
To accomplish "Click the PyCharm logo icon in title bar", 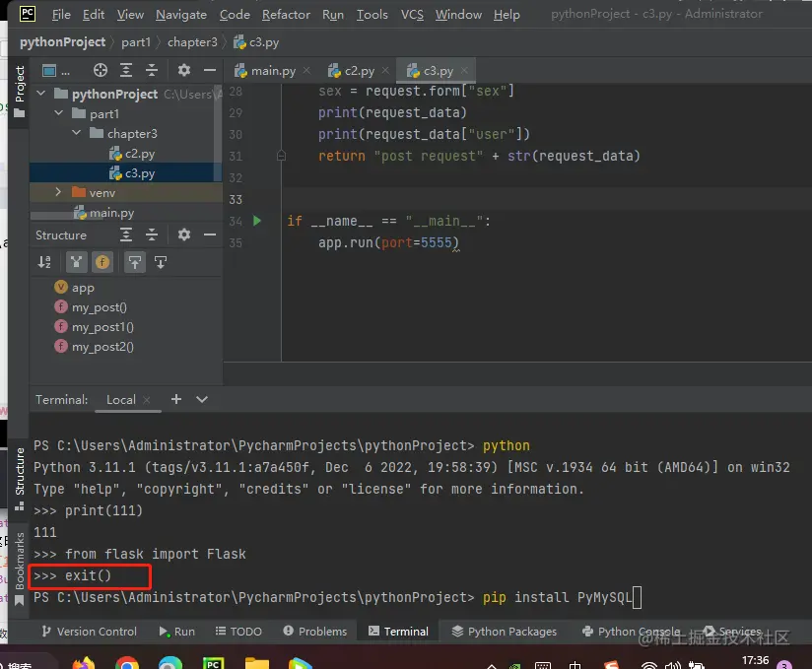I will click(x=28, y=13).
